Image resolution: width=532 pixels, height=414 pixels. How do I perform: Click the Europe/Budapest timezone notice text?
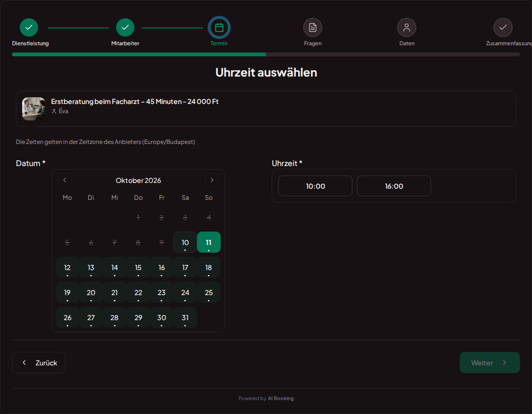click(x=106, y=142)
